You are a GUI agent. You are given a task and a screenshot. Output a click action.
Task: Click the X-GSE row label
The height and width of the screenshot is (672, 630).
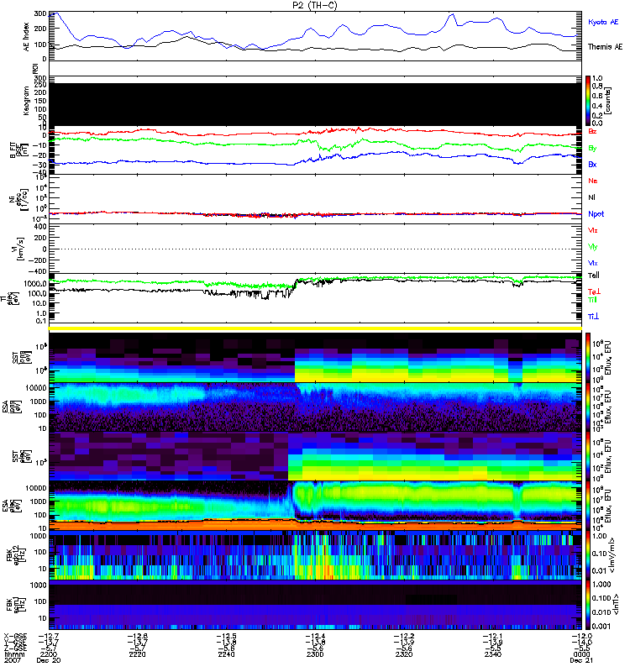(15, 636)
